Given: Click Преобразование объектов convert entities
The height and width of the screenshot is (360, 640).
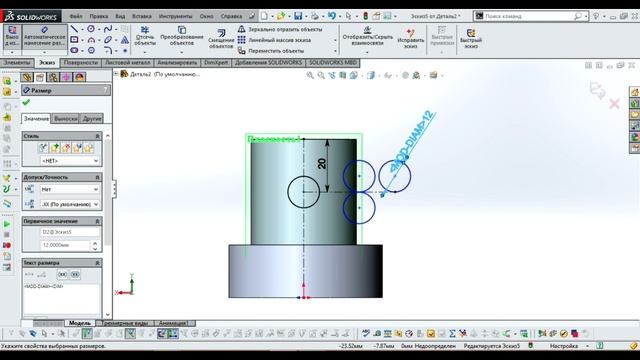Looking at the screenshot, I should [182, 36].
